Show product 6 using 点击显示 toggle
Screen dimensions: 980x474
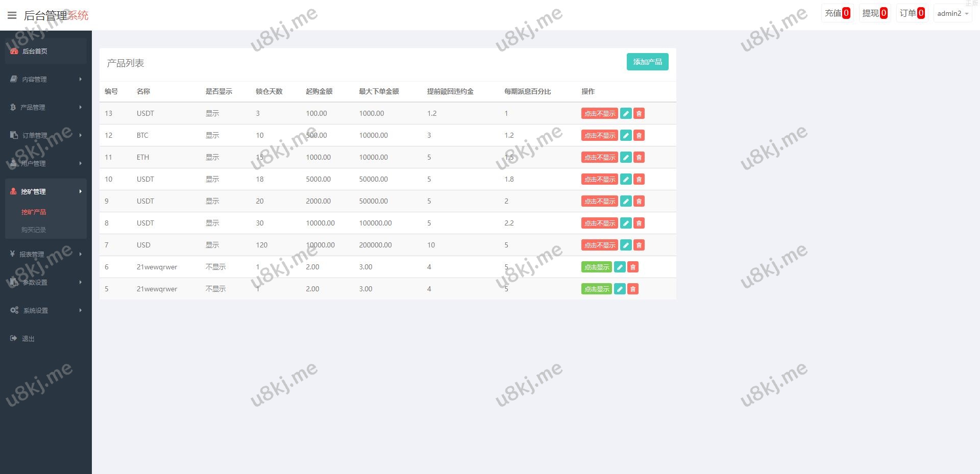596,267
